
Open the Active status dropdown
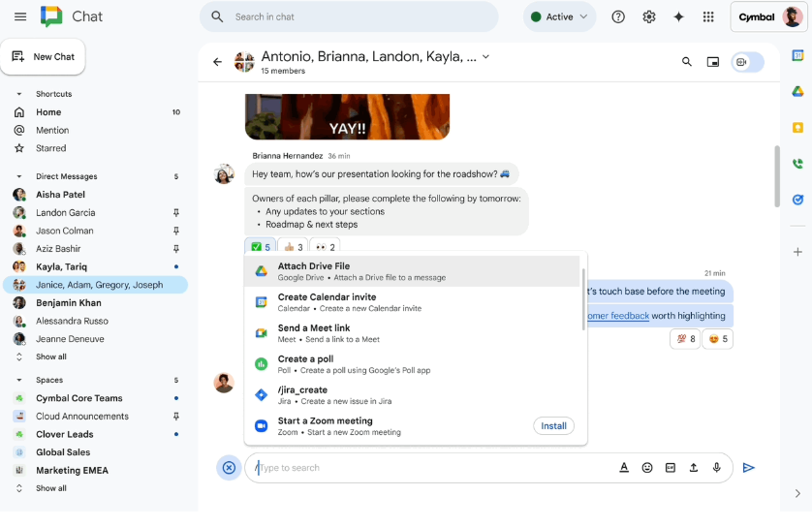coord(560,17)
